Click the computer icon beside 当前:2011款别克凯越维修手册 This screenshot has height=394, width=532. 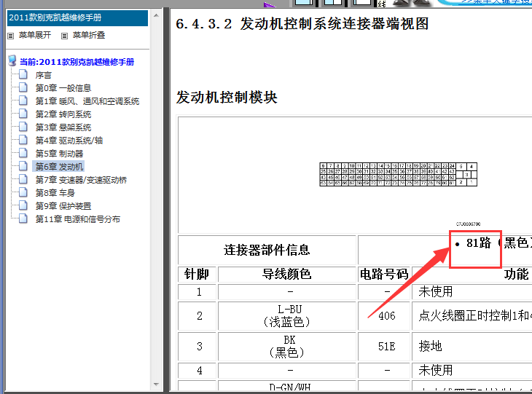(x=12, y=60)
